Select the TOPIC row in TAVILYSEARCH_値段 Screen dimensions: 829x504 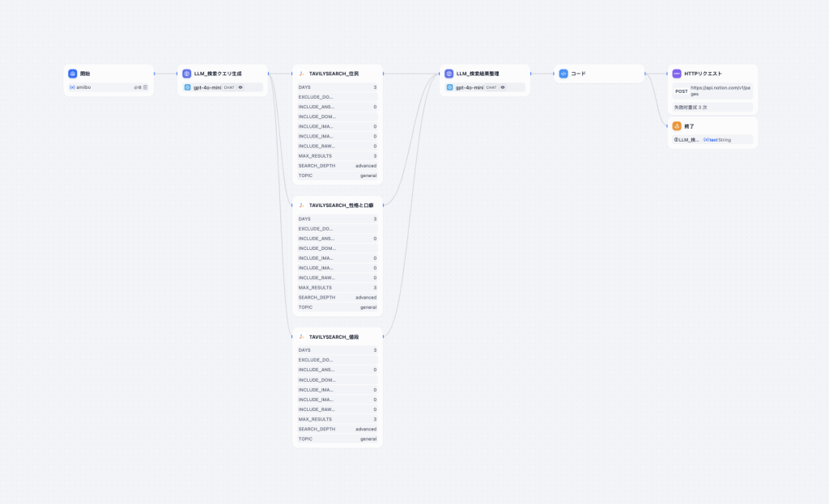[x=337, y=438]
